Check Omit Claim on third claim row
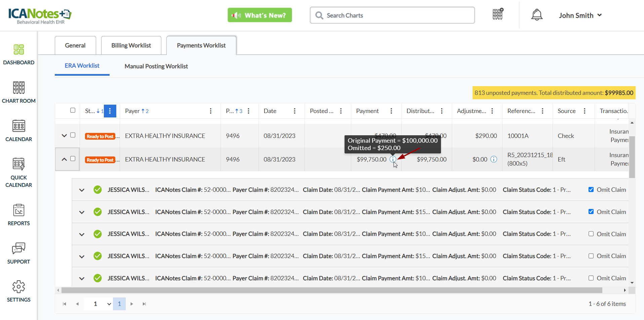This screenshot has height=320, width=644. tap(591, 234)
